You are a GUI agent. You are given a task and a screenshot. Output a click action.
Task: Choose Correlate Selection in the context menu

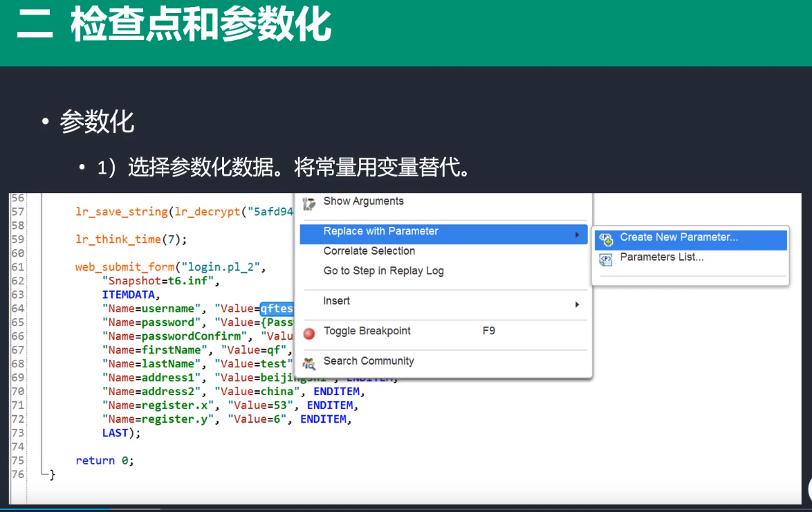(369, 251)
